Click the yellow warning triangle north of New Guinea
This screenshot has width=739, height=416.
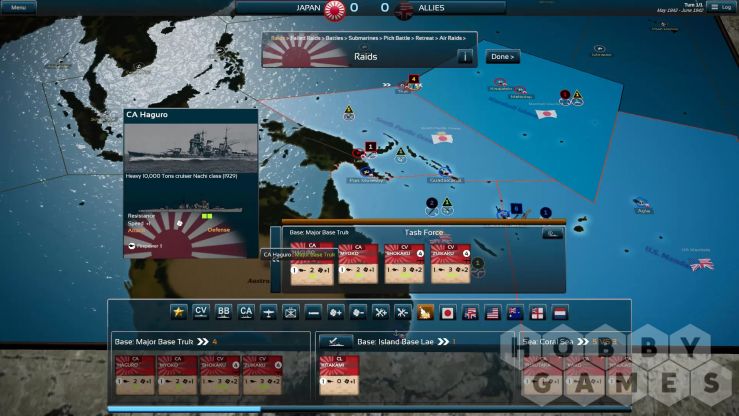(349, 110)
